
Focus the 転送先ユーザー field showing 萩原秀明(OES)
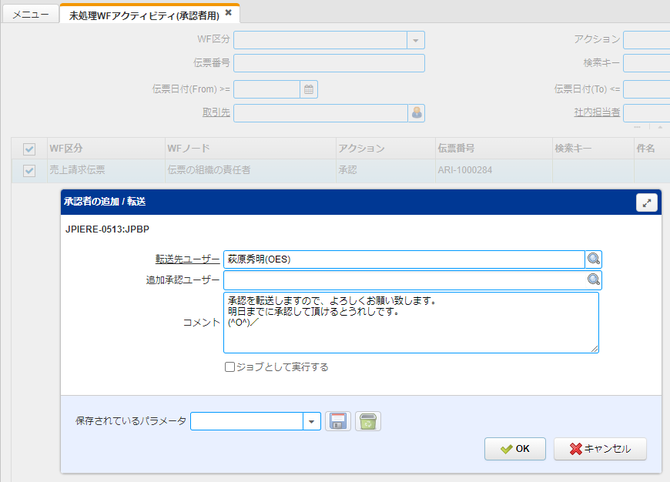point(404,259)
